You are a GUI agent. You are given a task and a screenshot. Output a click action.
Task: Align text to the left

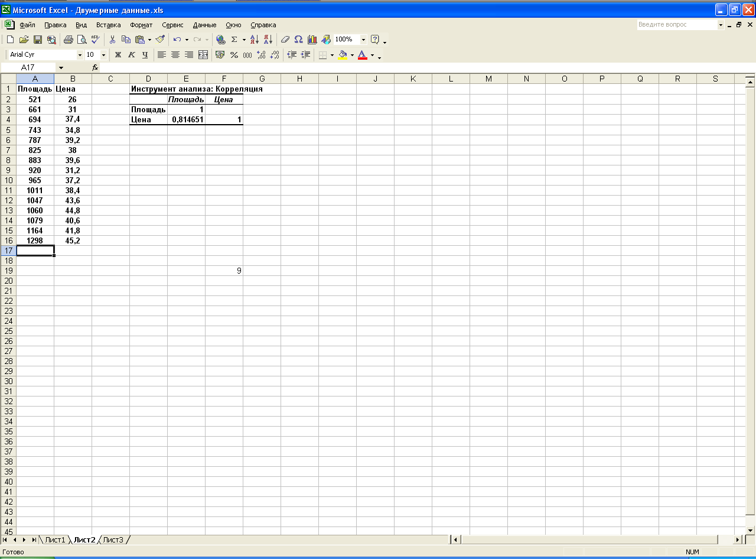(x=162, y=55)
